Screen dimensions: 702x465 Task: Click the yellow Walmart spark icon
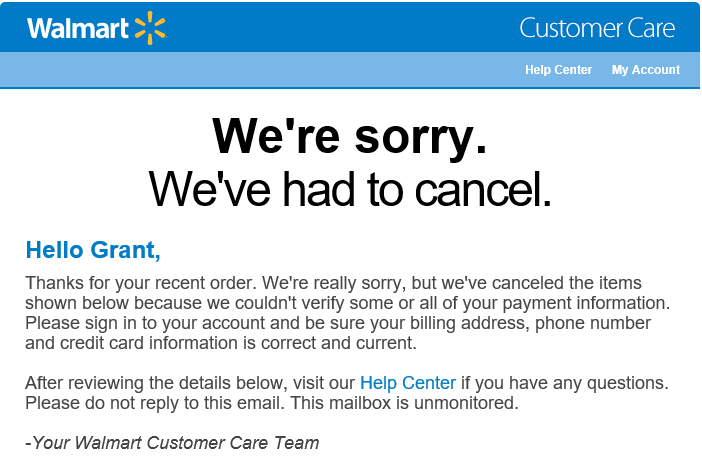(x=150, y=28)
